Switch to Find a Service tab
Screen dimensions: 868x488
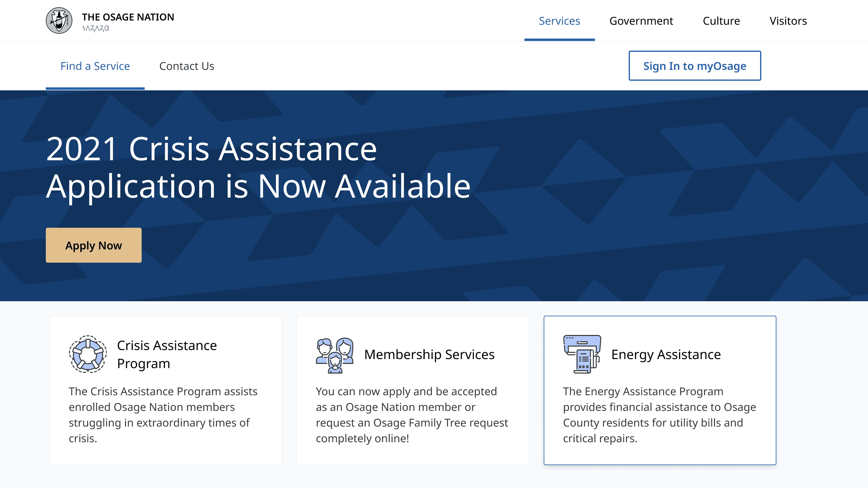point(95,66)
